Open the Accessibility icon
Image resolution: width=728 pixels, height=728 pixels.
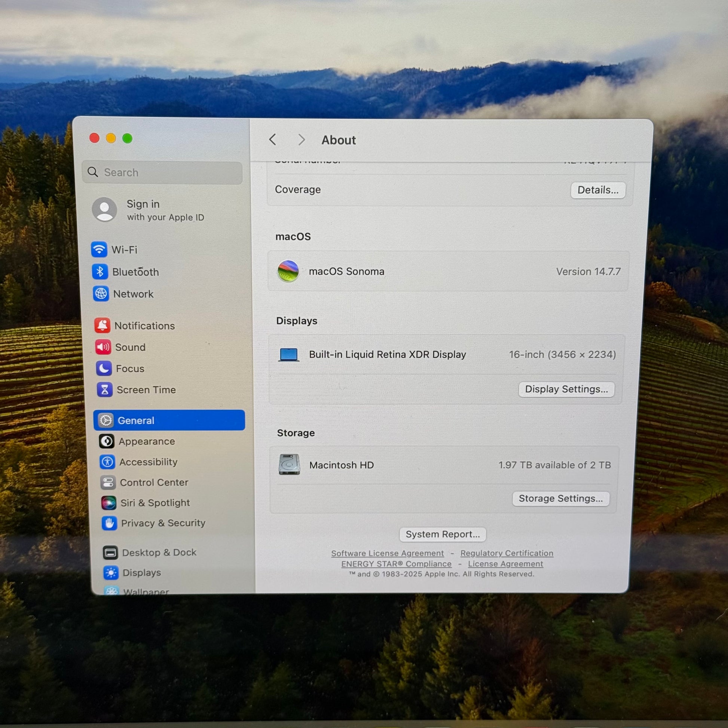(x=107, y=462)
